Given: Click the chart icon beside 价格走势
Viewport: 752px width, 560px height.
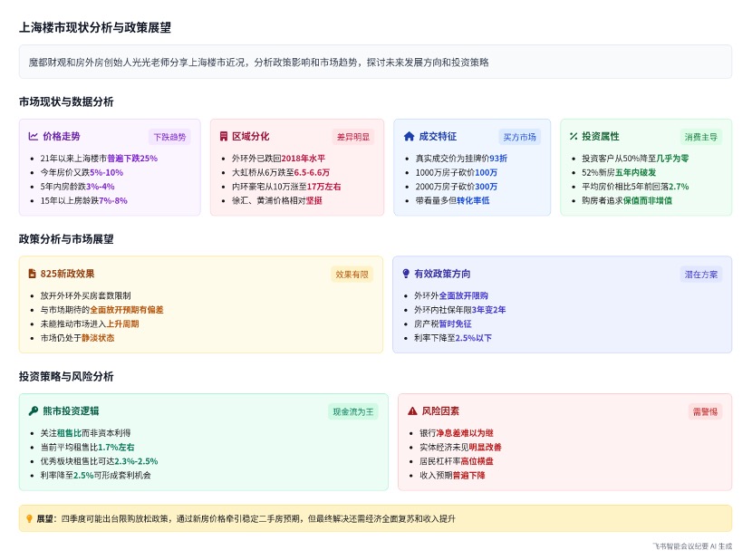Looking at the screenshot, I should (x=34, y=137).
